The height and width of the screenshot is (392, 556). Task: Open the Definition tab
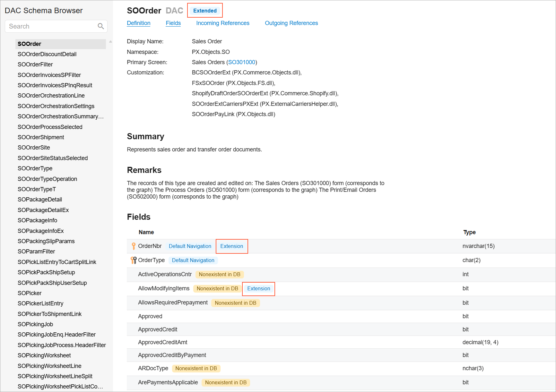[x=139, y=23]
